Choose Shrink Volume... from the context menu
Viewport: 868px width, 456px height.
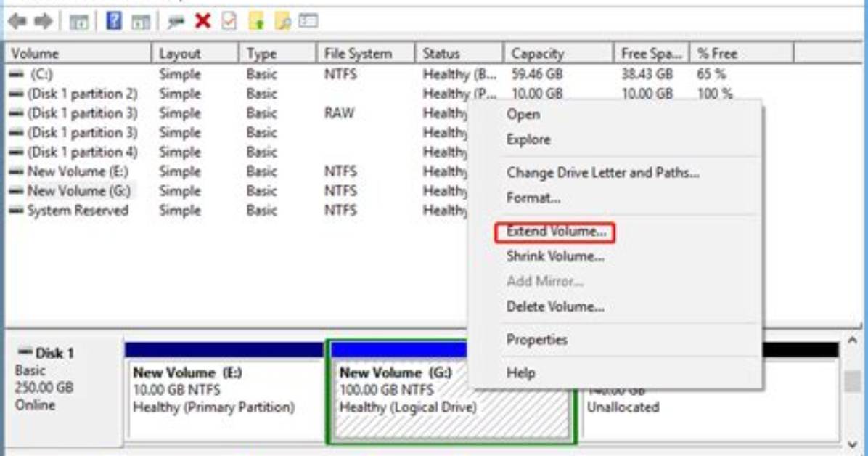[555, 256]
